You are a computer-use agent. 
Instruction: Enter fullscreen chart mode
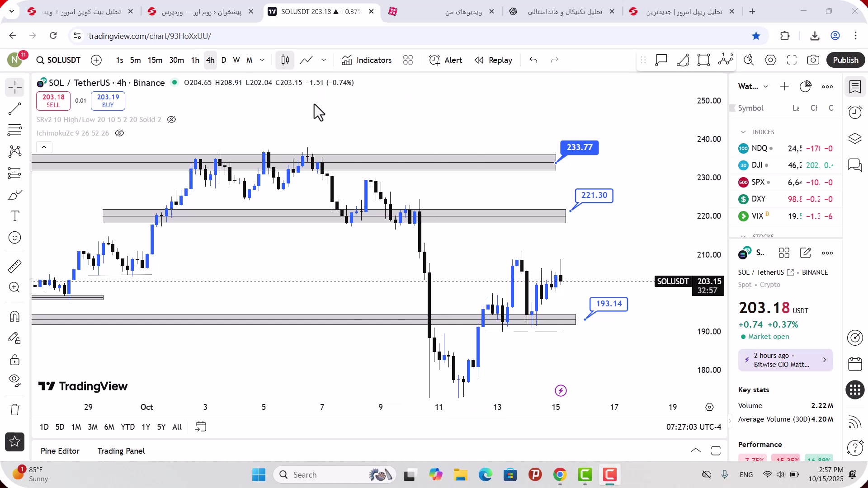792,60
